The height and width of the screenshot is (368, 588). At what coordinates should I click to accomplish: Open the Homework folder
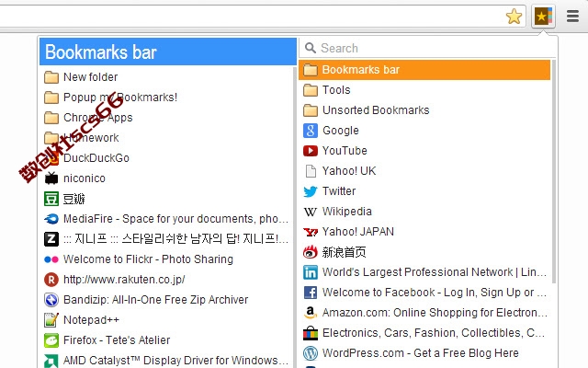coord(167,138)
